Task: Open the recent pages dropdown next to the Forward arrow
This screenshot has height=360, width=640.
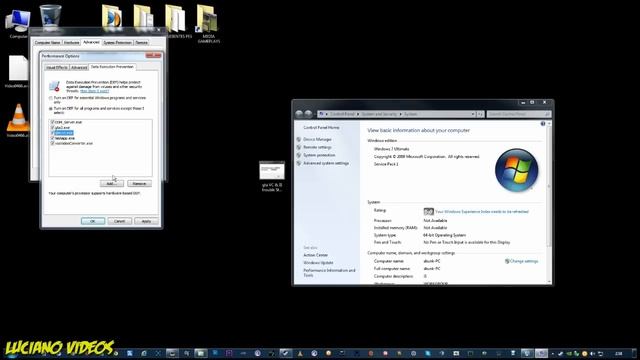Action: pos(315,114)
